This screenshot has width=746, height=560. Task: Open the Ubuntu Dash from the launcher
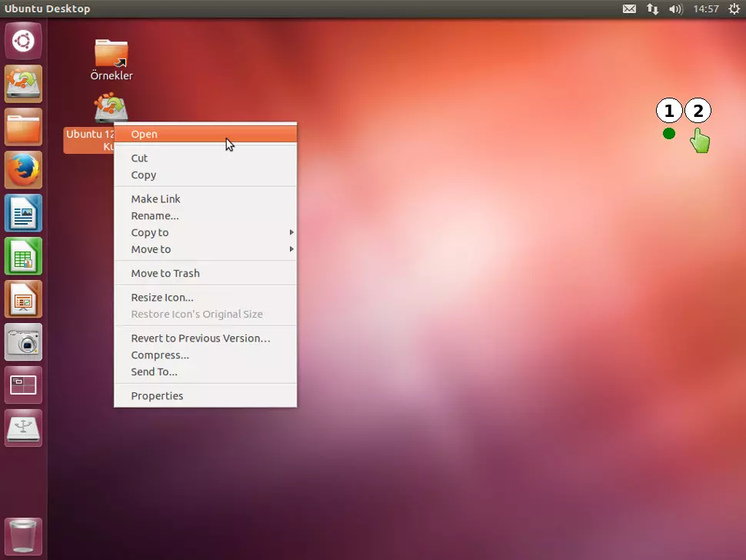click(x=23, y=41)
